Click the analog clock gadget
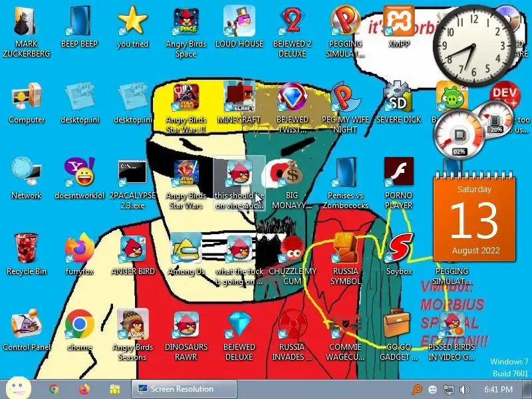This screenshot has width=532, height=399. coord(473,45)
